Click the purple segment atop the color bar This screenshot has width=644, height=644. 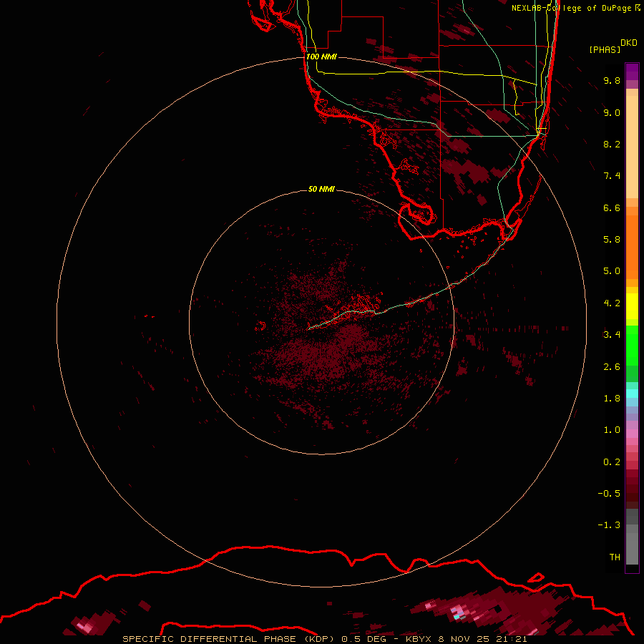pyautogui.click(x=632, y=72)
